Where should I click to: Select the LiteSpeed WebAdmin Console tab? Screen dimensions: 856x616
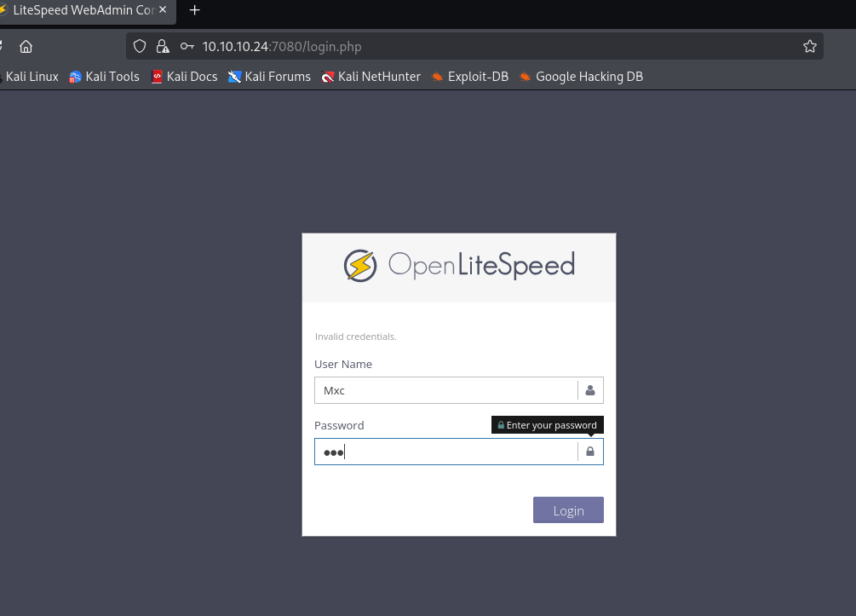(x=81, y=10)
